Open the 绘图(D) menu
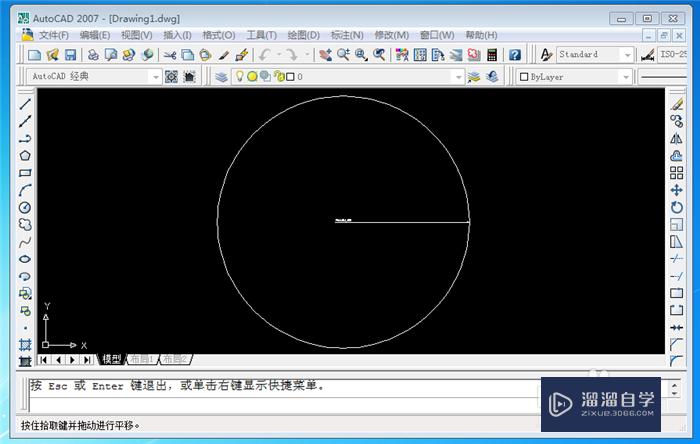 tap(304, 35)
